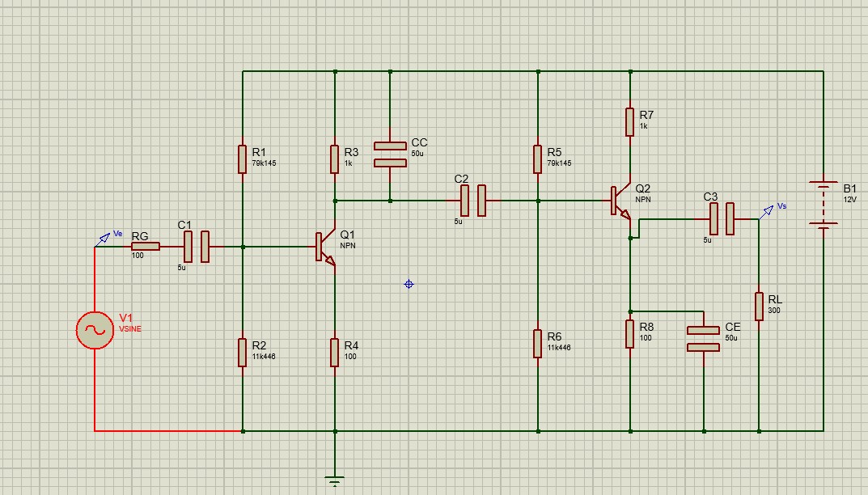Select the 50u capacitor CC
The width and height of the screenshot is (868, 495).
pos(388,152)
